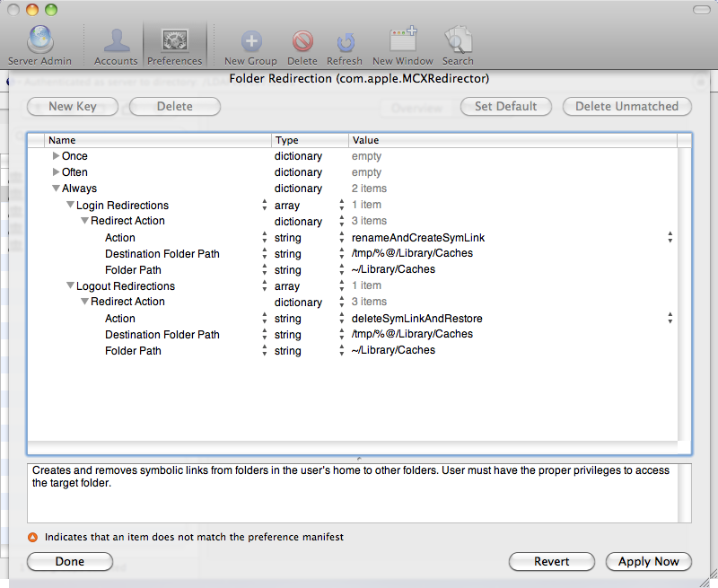Open the value popup for deleteSymLinkAndRestore
The image size is (718, 588).
[x=670, y=318]
